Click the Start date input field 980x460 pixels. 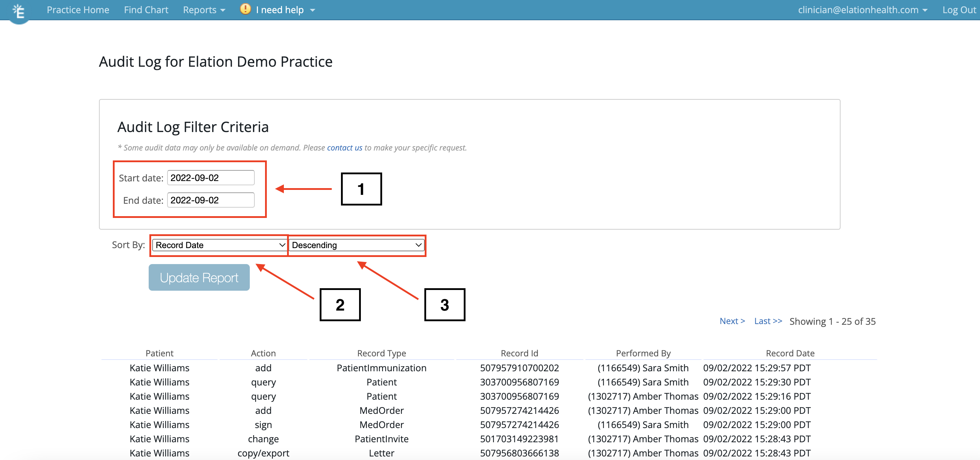(x=211, y=178)
